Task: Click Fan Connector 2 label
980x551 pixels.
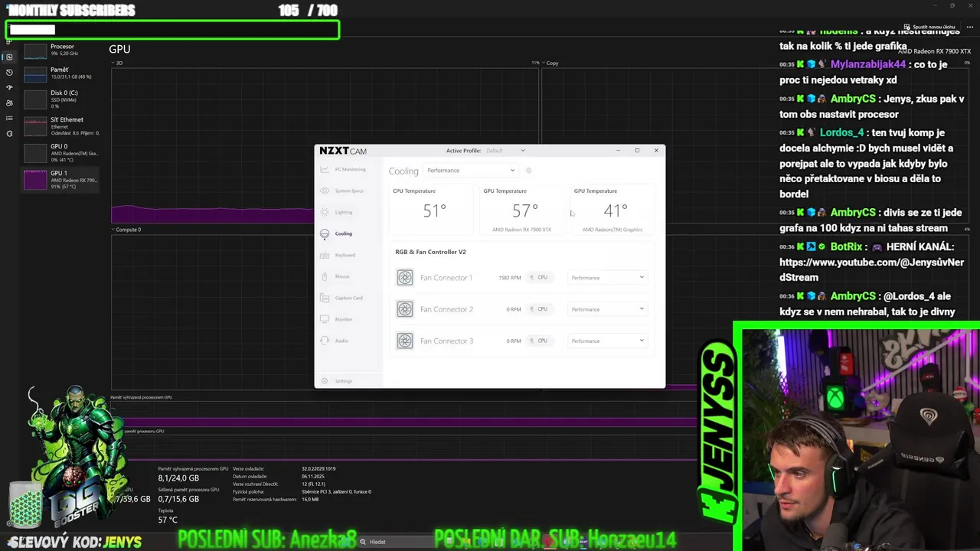Action: (x=446, y=309)
